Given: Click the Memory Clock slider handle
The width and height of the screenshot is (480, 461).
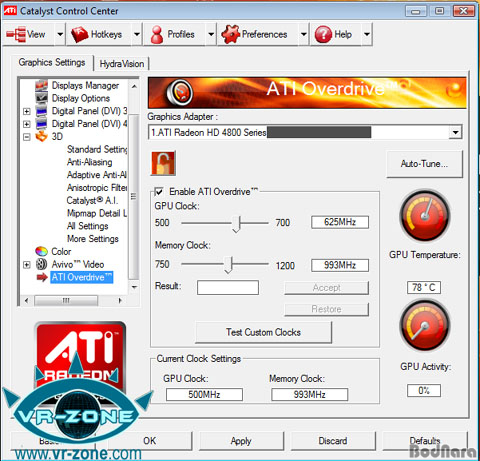Looking at the screenshot, I should coord(229,265).
